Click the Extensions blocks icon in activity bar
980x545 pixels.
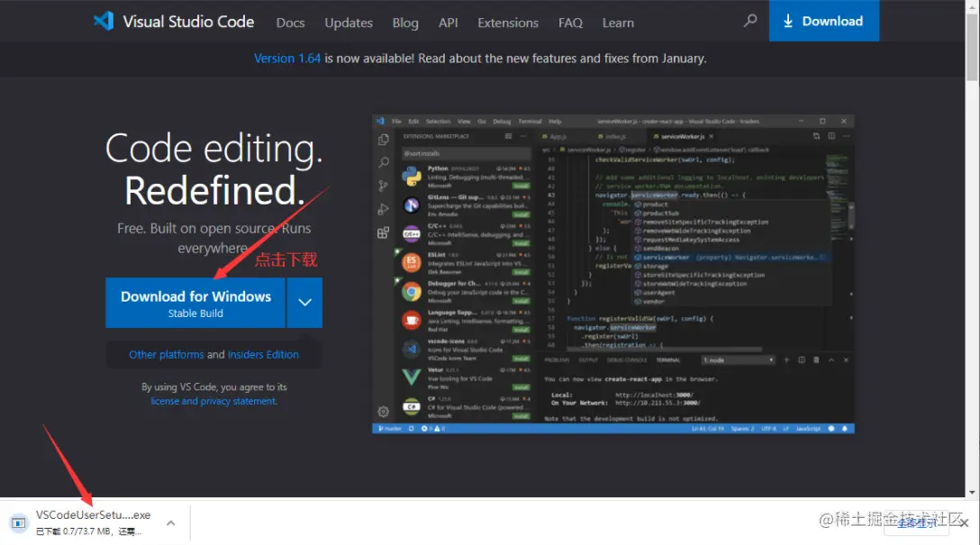point(383,232)
